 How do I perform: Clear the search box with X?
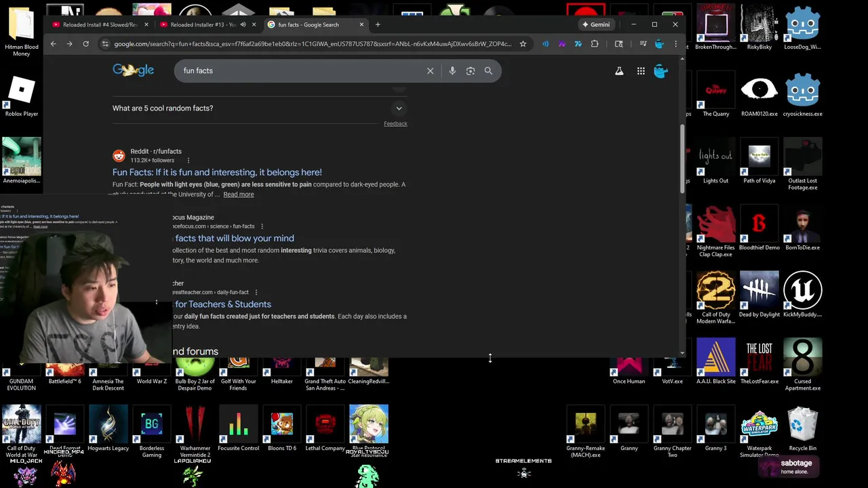(x=430, y=70)
